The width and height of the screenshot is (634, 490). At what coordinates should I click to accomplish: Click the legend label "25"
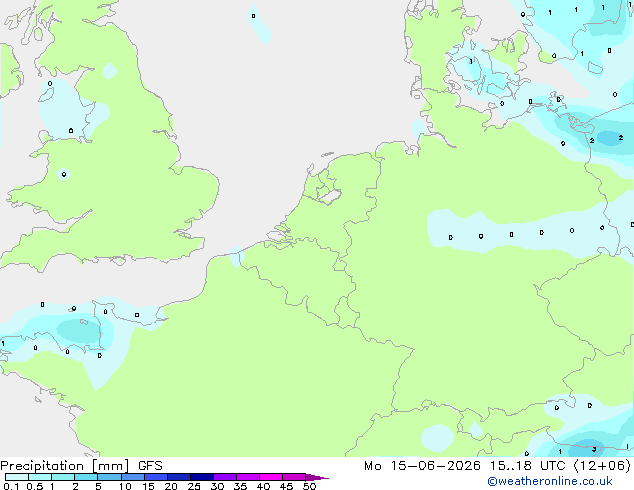[x=194, y=486]
